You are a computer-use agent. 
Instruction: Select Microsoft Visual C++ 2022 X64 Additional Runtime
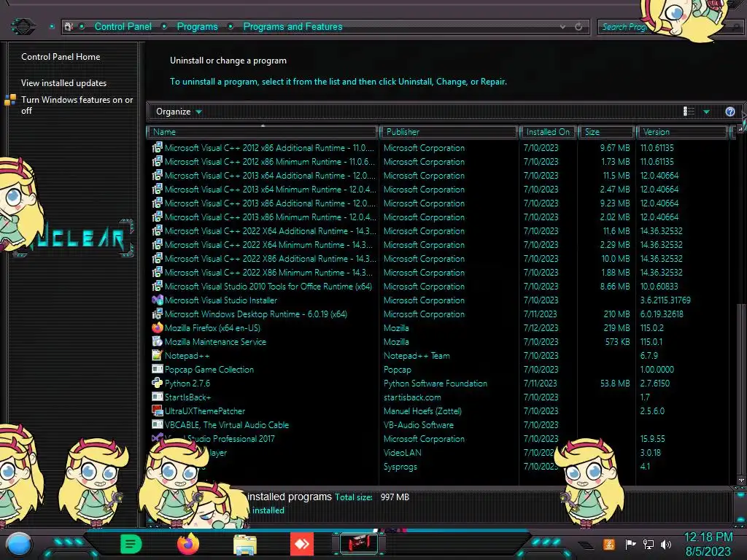coord(270,230)
